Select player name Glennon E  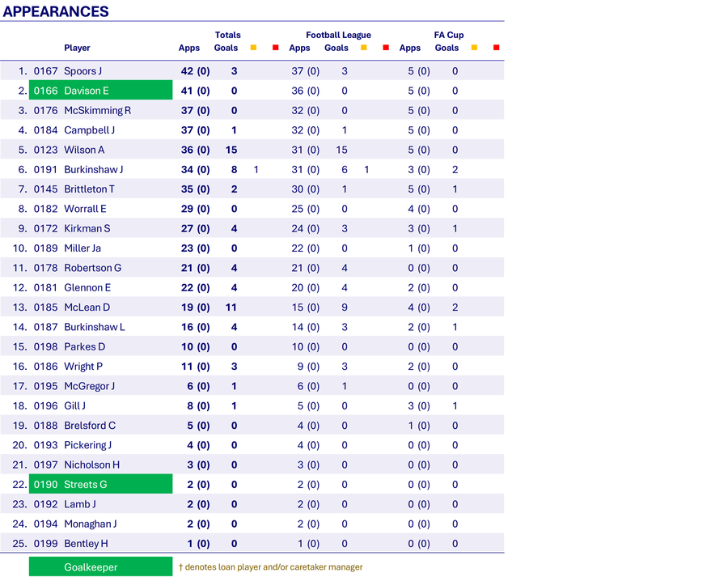click(x=87, y=287)
